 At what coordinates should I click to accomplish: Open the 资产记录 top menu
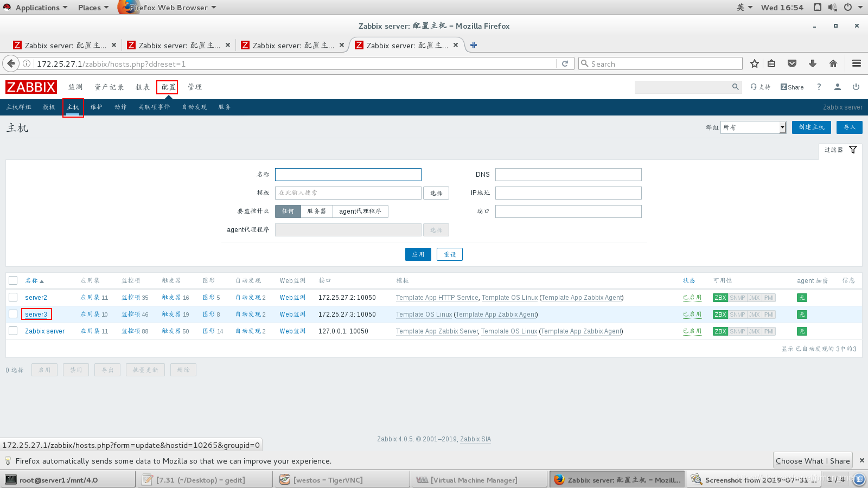tap(109, 87)
